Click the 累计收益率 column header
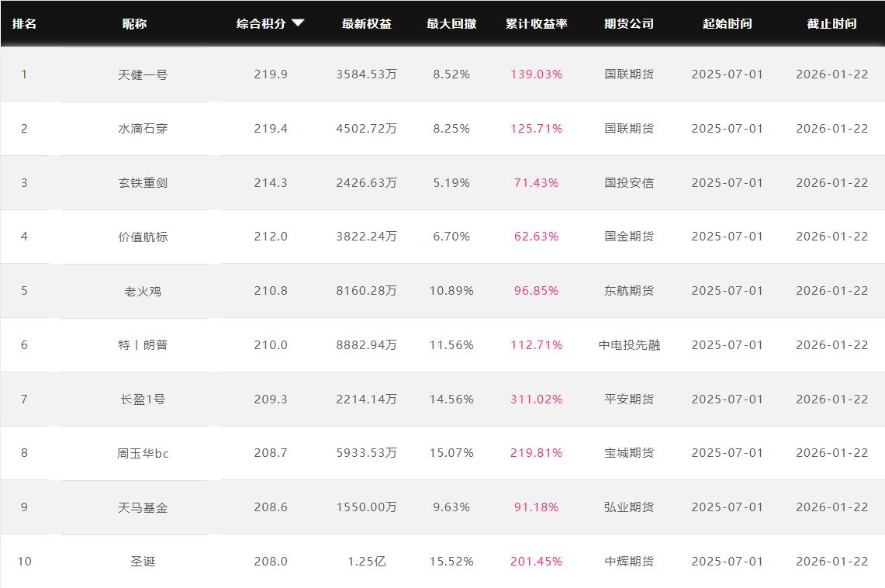Screen dimensions: 885x588 536,23
